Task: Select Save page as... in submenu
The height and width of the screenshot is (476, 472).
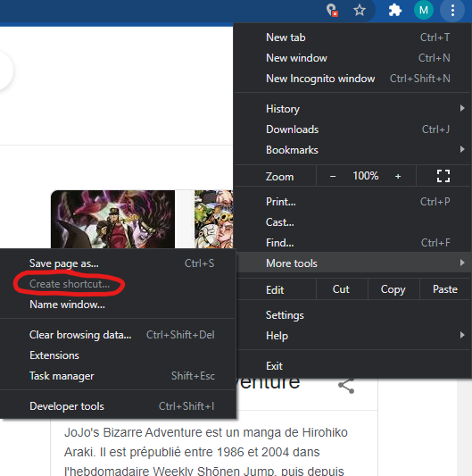Action: click(x=118, y=263)
